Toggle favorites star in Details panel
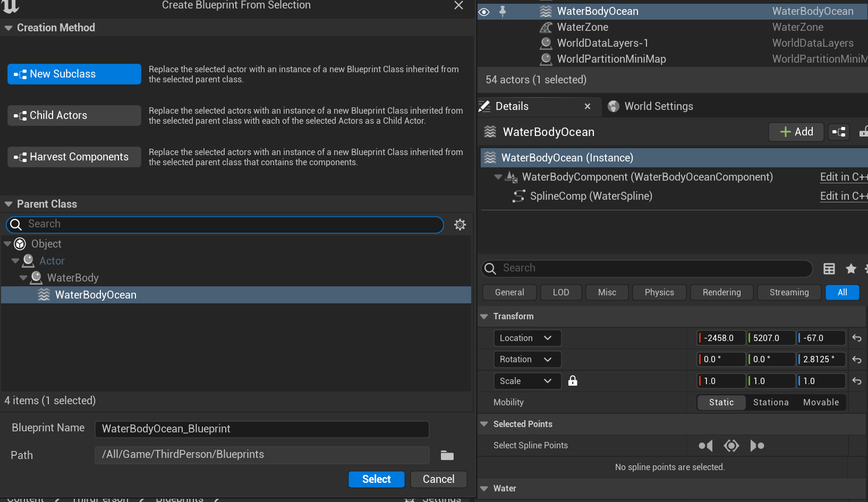This screenshot has width=868, height=502. coord(851,269)
